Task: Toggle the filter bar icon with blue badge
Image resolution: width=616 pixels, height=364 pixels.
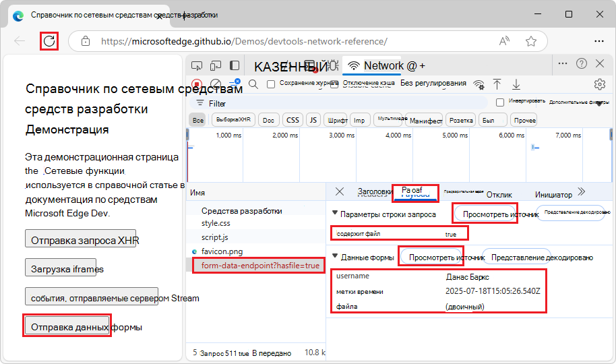Action: click(x=235, y=82)
